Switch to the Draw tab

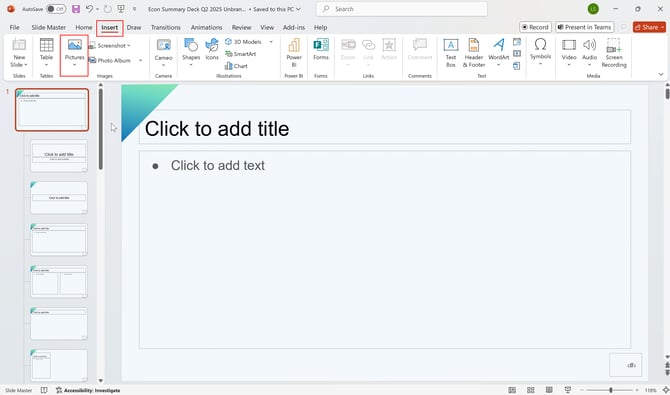[x=134, y=27]
